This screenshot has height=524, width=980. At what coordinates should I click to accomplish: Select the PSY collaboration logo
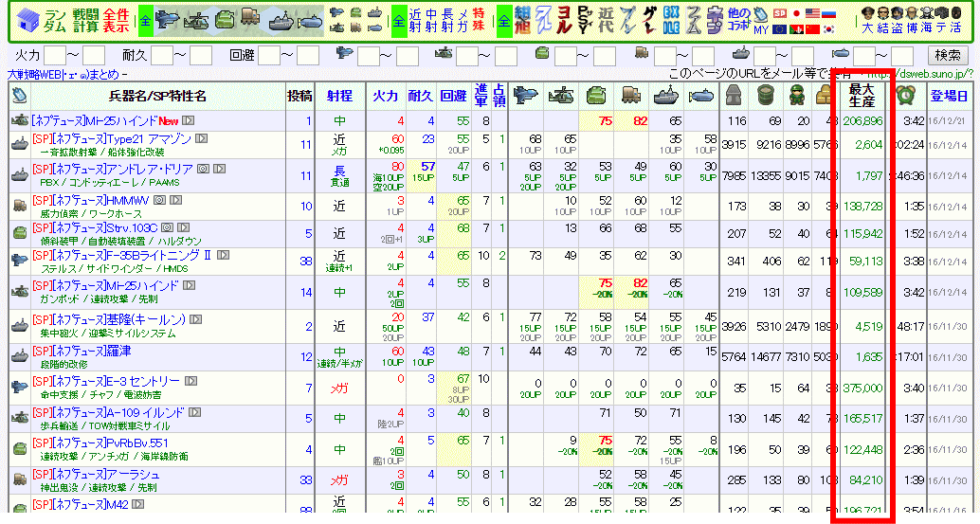coord(586,21)
